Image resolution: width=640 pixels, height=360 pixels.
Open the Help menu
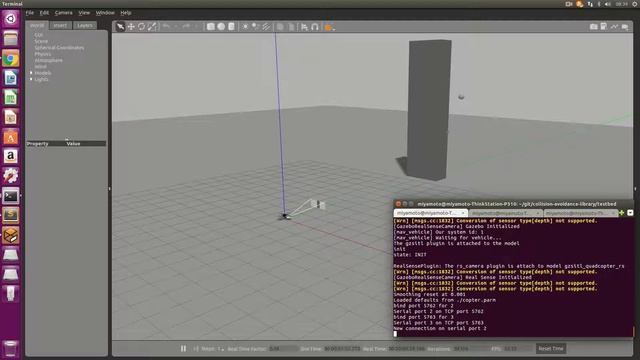pyautogui.click(x=126, y=13)
